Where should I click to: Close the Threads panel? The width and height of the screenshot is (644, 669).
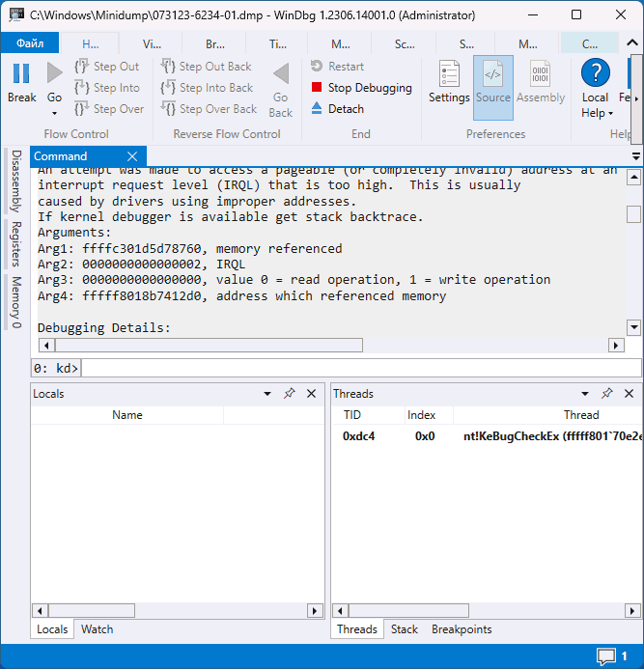click(630, 394)
